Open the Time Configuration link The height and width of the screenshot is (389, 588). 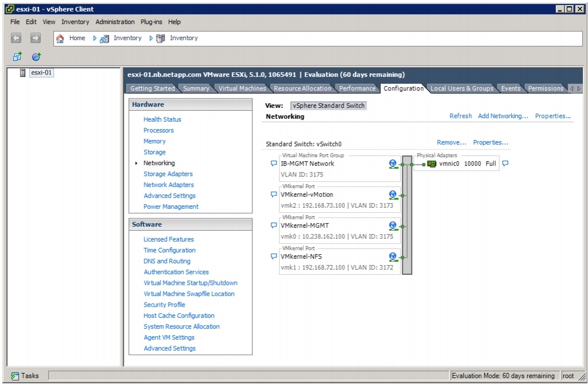169,250
